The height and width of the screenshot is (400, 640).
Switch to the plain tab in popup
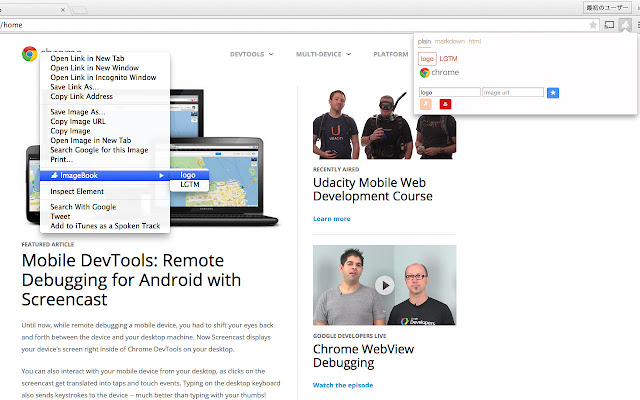424,41
